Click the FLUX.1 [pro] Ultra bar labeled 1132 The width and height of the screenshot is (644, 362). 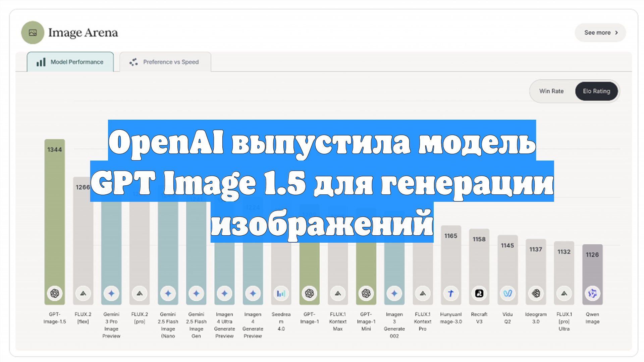click(x=564, y=268)
